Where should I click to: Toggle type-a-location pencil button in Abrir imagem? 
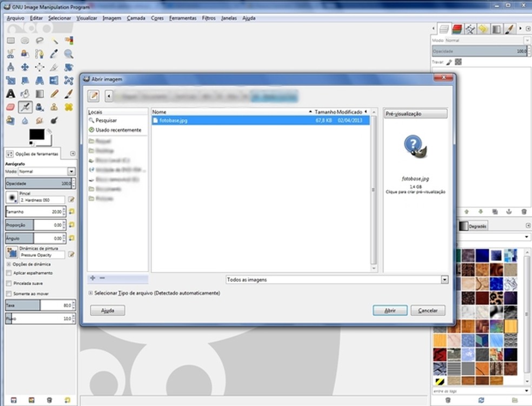coord(94,96)
